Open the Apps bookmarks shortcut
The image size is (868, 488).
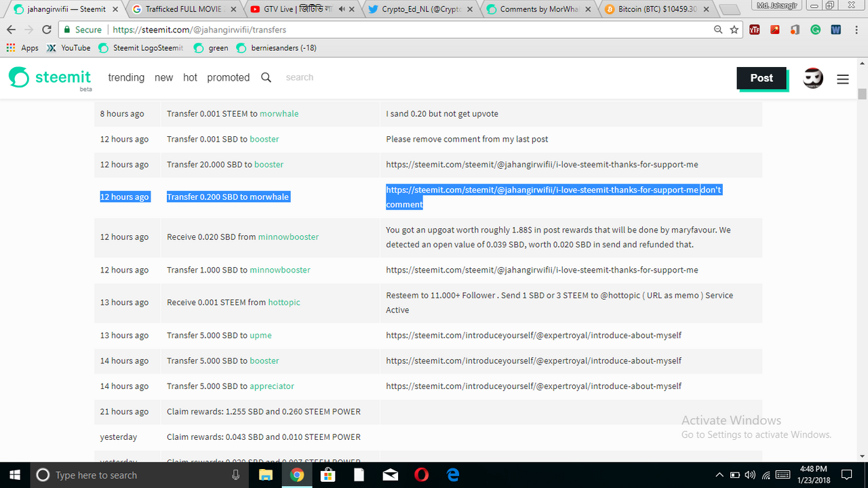22,48
